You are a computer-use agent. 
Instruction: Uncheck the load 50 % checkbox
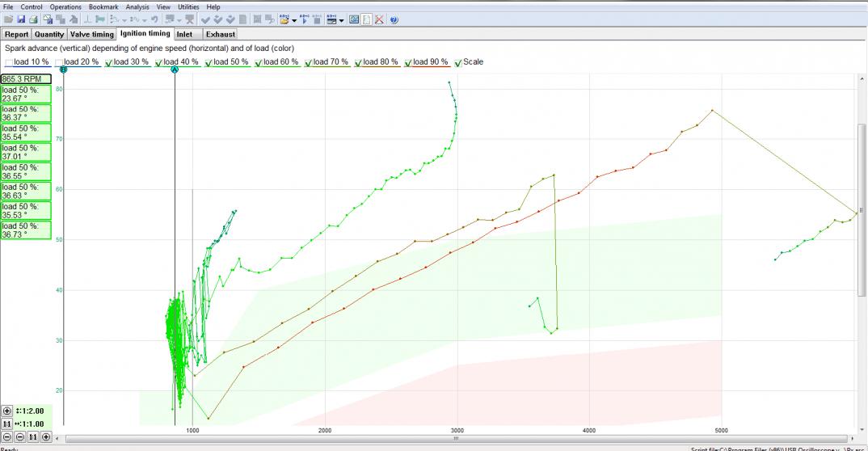pyautogui.click(x=209, y=62)
